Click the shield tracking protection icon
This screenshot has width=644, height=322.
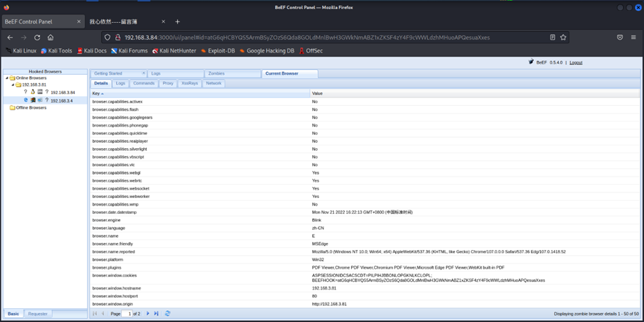coord(107,37)
